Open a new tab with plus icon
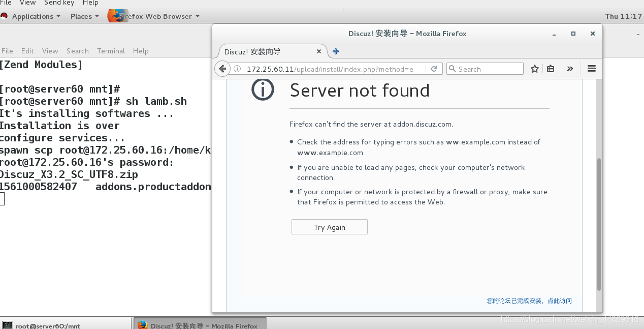 click(x=336, y=51)
